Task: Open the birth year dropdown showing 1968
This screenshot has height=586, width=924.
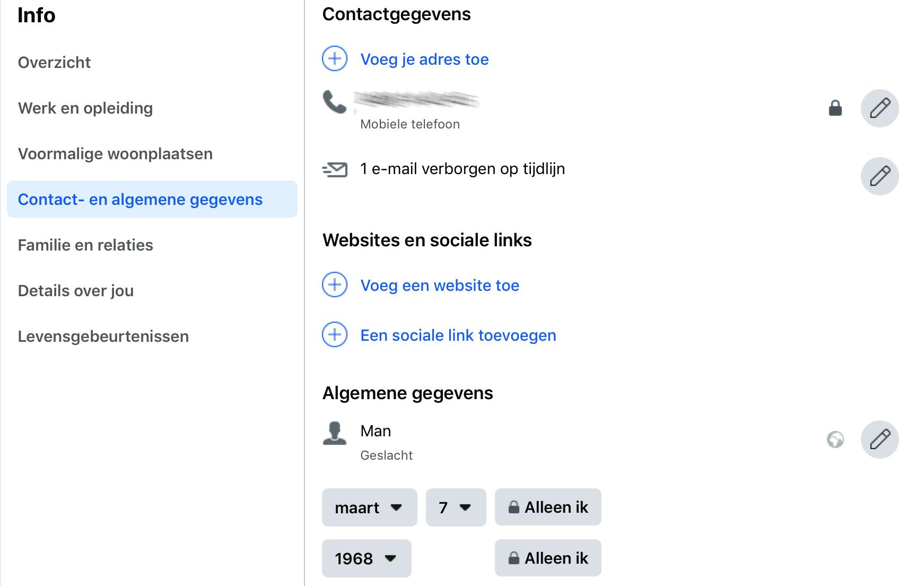Action: 366,558
